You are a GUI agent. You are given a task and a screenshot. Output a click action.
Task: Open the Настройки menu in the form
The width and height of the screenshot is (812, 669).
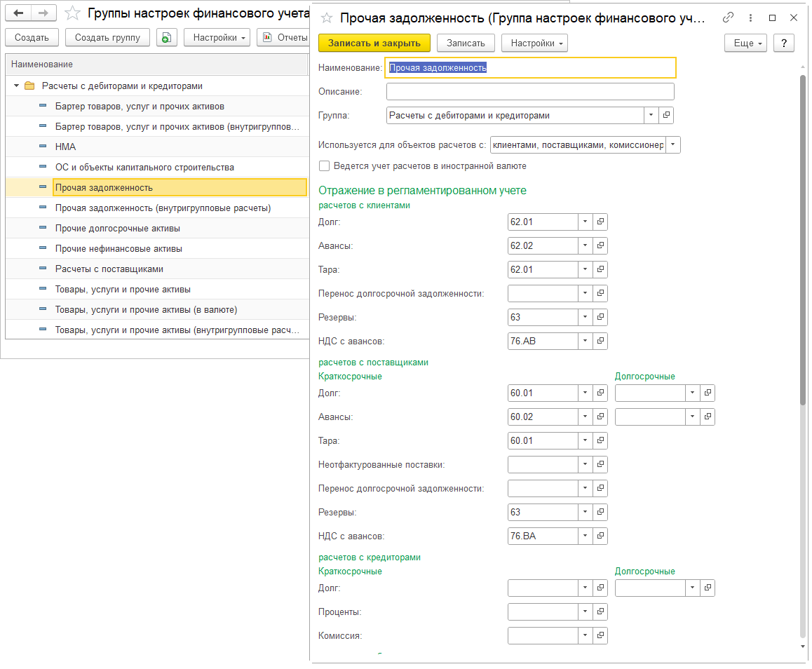click(x=534, y=43)
